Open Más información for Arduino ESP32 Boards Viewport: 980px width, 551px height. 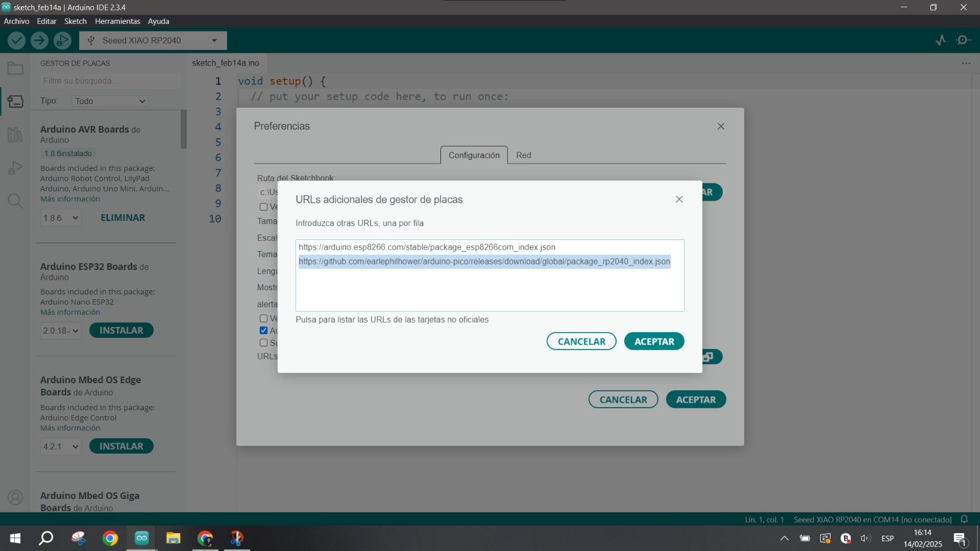[x=70, y=312]
